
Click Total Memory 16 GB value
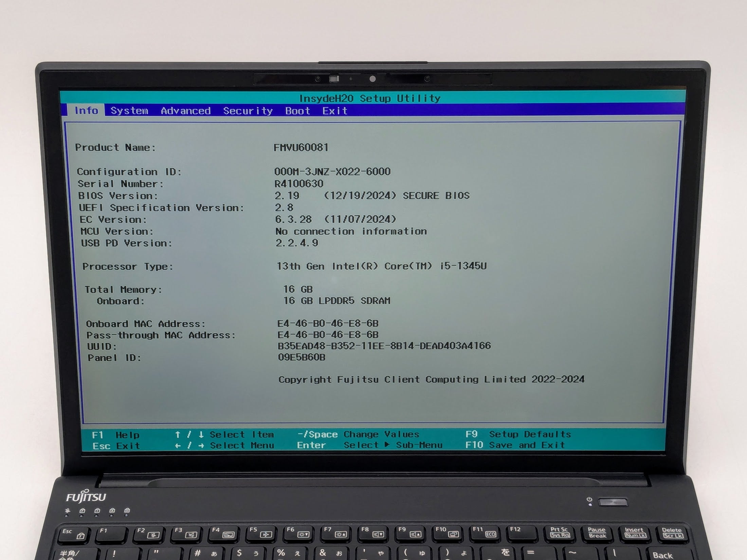tap(298, 289)
